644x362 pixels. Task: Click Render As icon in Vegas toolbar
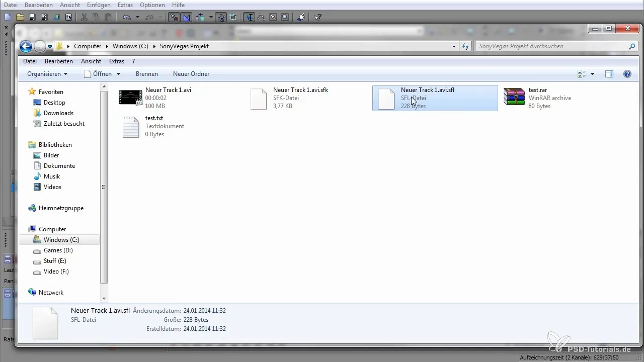[56, 17]
